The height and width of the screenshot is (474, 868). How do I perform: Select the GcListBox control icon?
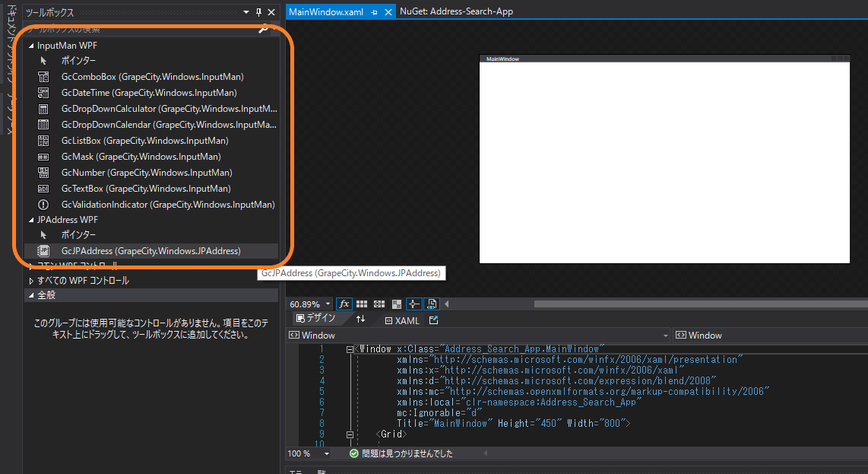pos(43,141)
